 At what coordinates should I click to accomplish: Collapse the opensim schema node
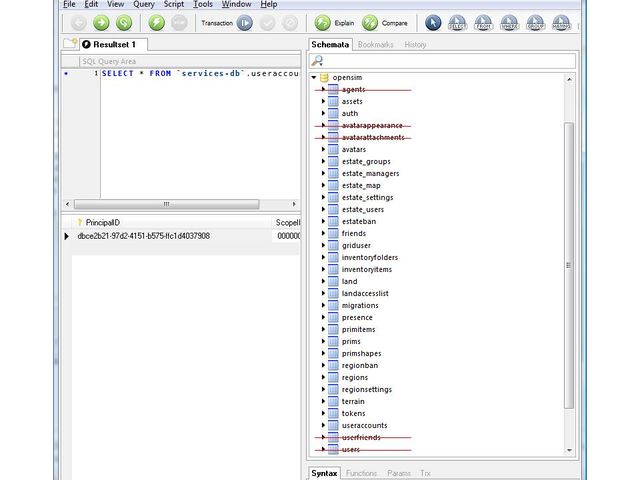point(313,78)
